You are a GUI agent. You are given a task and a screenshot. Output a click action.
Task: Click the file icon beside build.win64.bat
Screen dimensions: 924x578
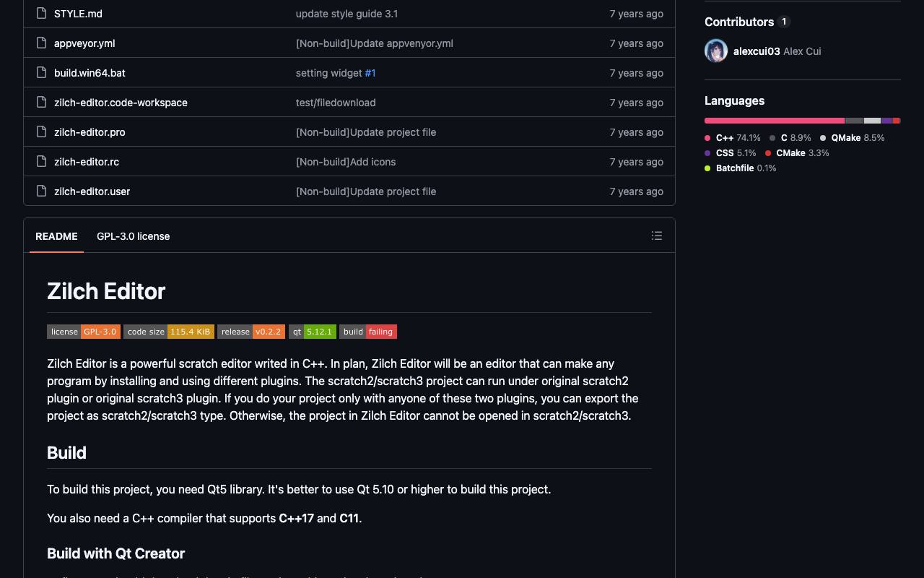(x=42, y=72)
